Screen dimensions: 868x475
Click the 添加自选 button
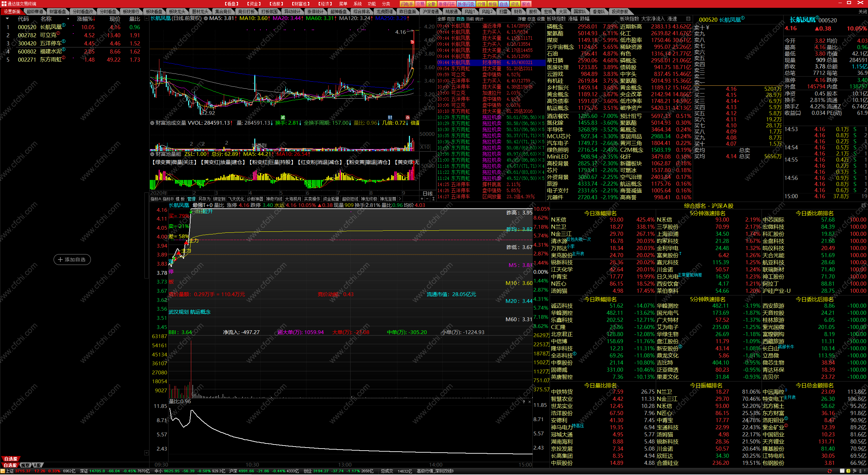pyautogui.click(x=72, y=260)
